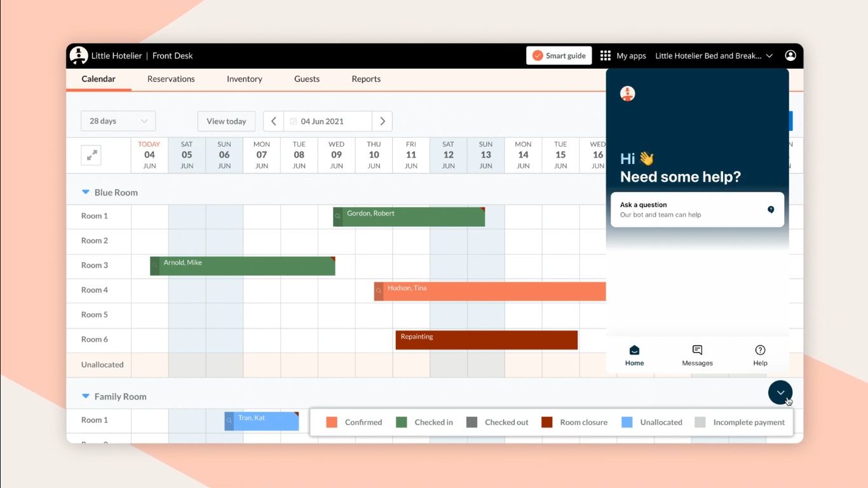This screenshot has height=488, width=868.
Task: Select the SUN 13 JUN column header
Action: pos(486,155)
